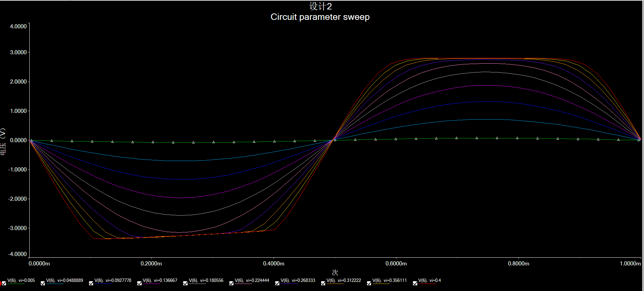
Task: Toggle visibility checkbox for vi=0.136667 trace
Action: [x=139, y=283]
